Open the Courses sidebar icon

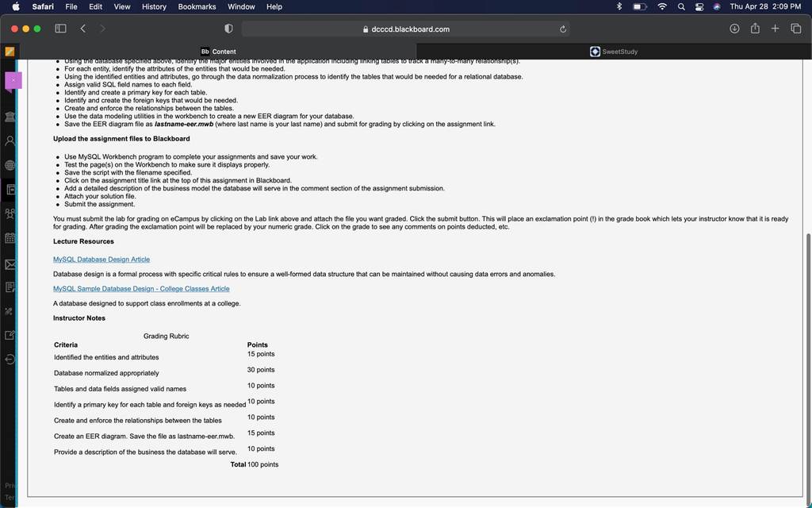pyautogui.click(x=10, y=190)
